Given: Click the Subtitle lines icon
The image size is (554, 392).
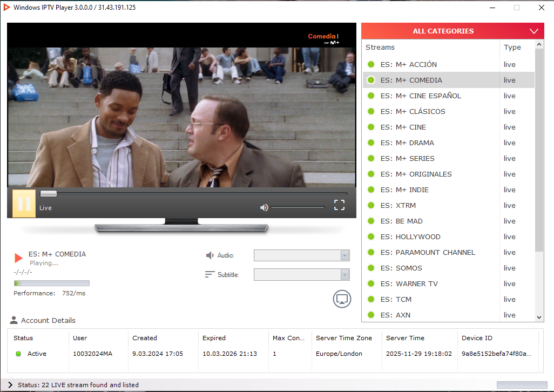Looking at the screenshot, I should (210, 274).
